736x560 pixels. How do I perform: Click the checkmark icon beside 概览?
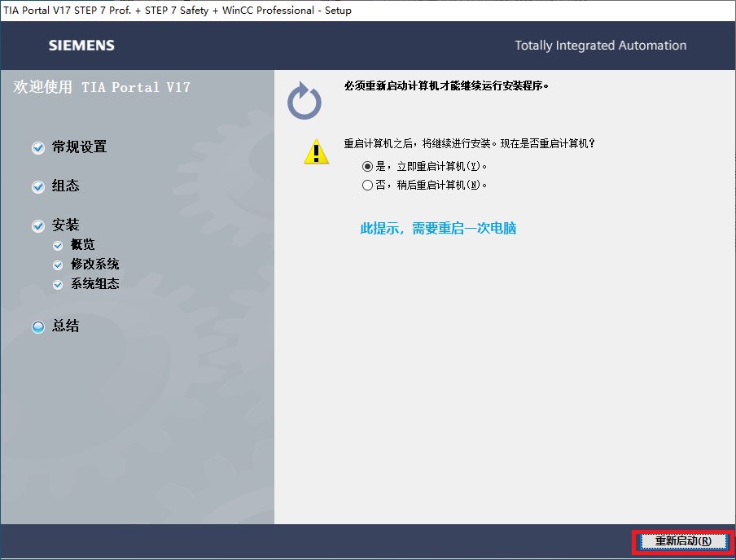[x=58, y=246]
